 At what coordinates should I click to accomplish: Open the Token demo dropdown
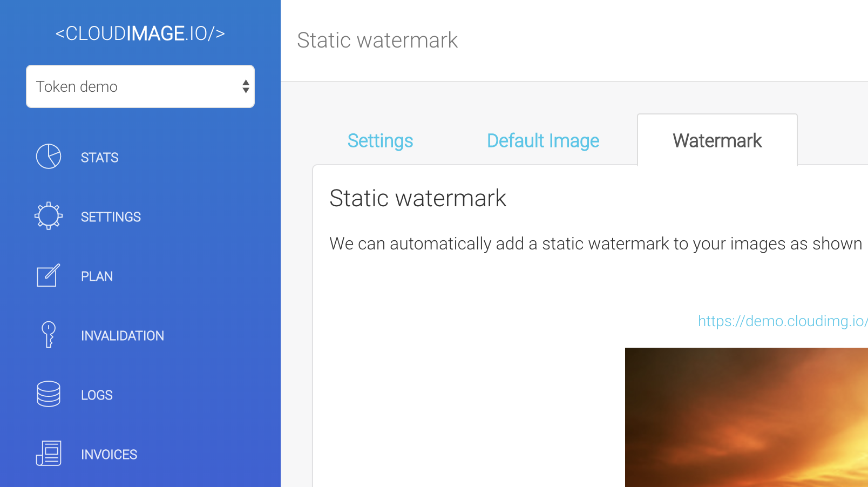click(x=140, y=86)
